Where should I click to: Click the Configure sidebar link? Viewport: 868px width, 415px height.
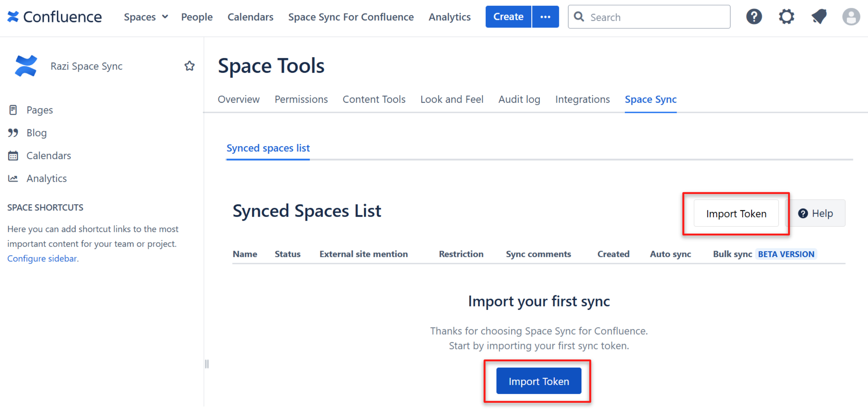tap(42, 259)
